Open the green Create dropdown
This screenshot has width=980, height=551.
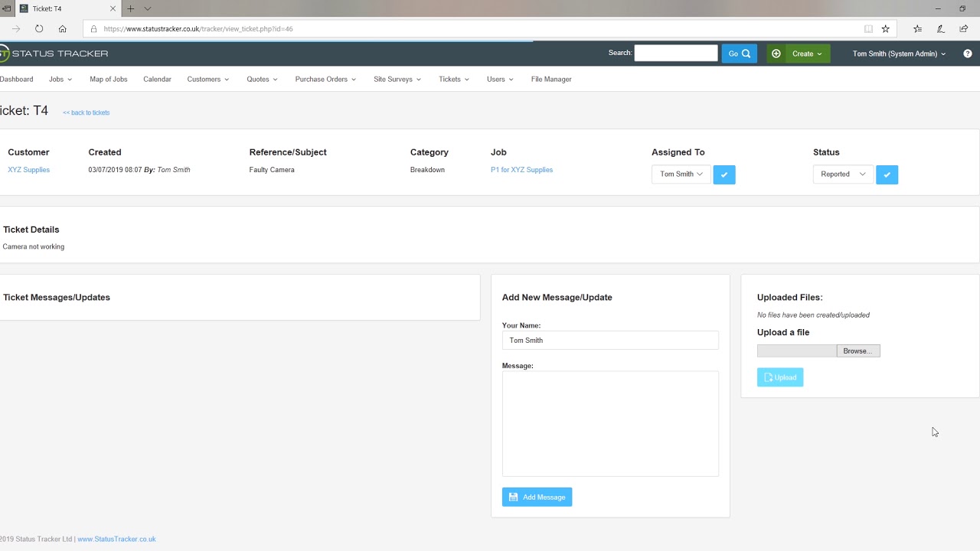tap(807, 54)
